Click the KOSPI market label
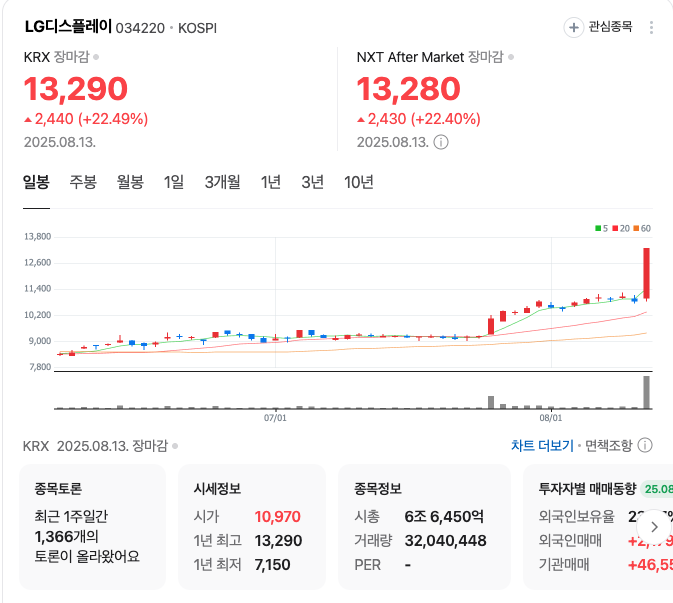This screenshot has width=673, height=603. tap(197, 28)
